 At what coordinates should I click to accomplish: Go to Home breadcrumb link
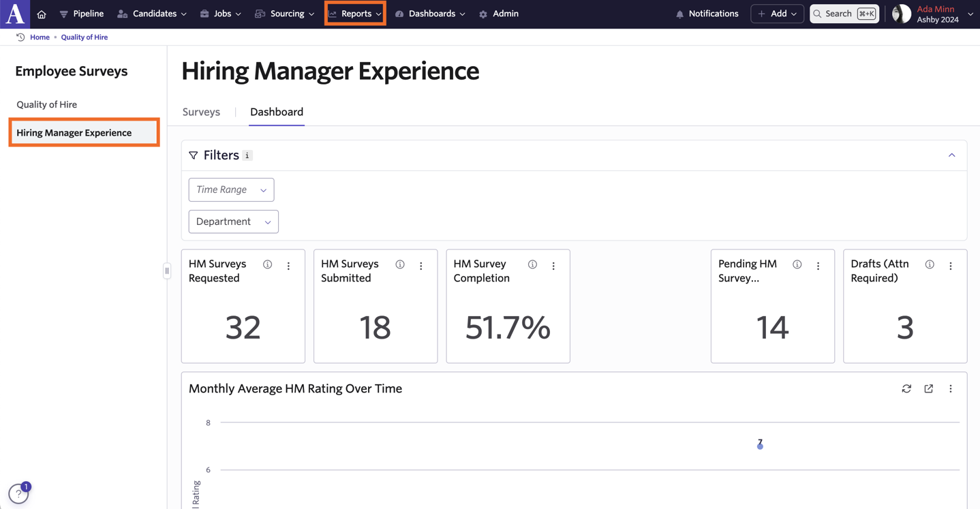point(40,37)
